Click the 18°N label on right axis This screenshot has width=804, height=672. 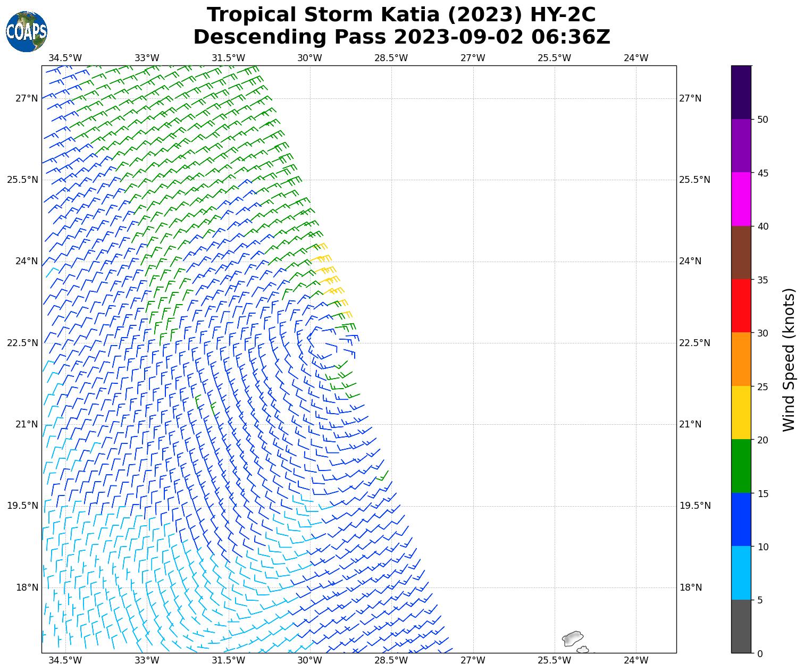690,587
